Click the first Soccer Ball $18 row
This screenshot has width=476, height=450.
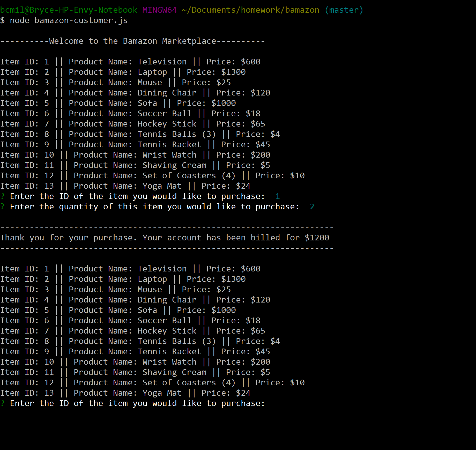click(x=130, y=114)
